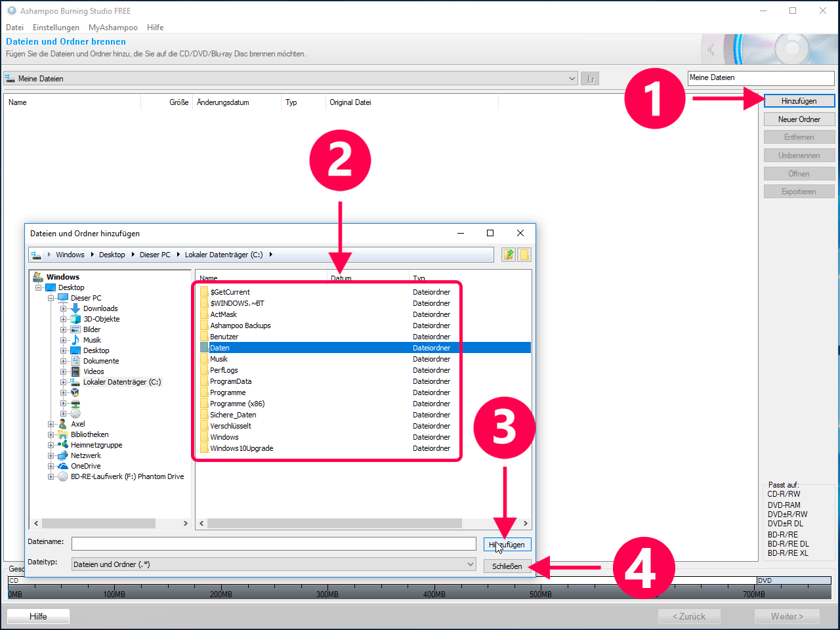Go up one folder level in dialog
This screenshot has height=630, width=840.
509,255
